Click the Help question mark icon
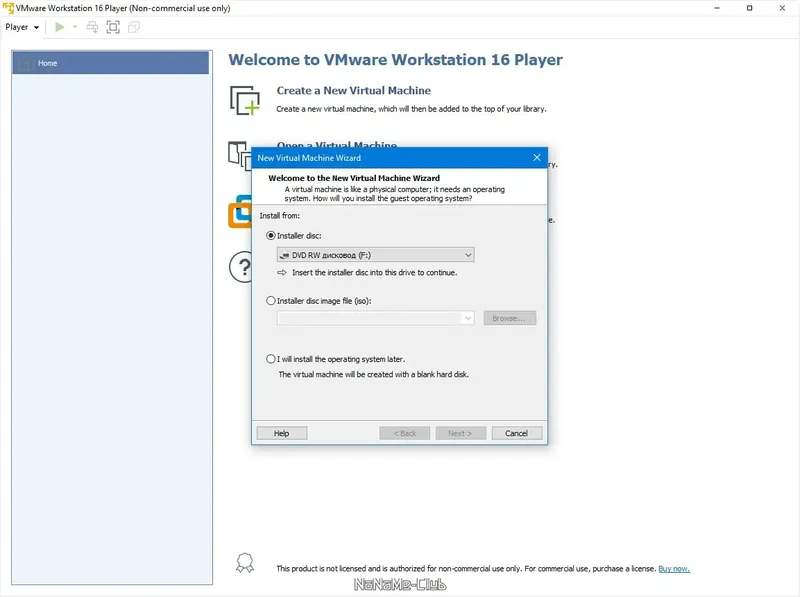The height and width of the screenshot is (597, 800). tap(240, 266)
